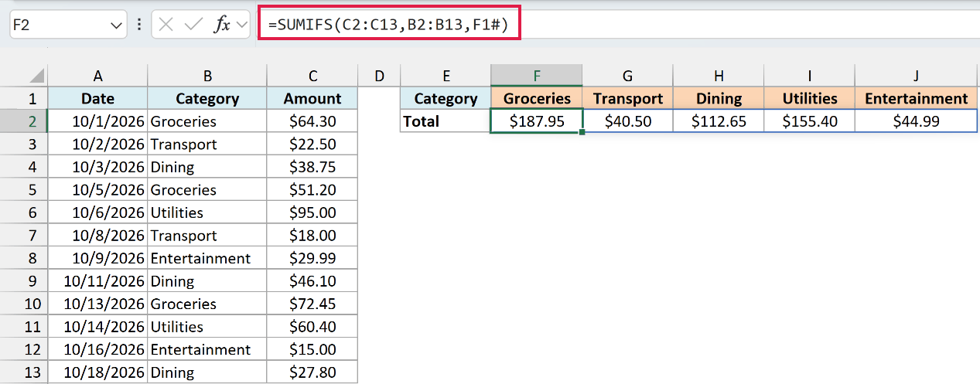Screen dimensions: 980x384
Task: Select the $187.95 total cell
Action: tap(537, 121)
